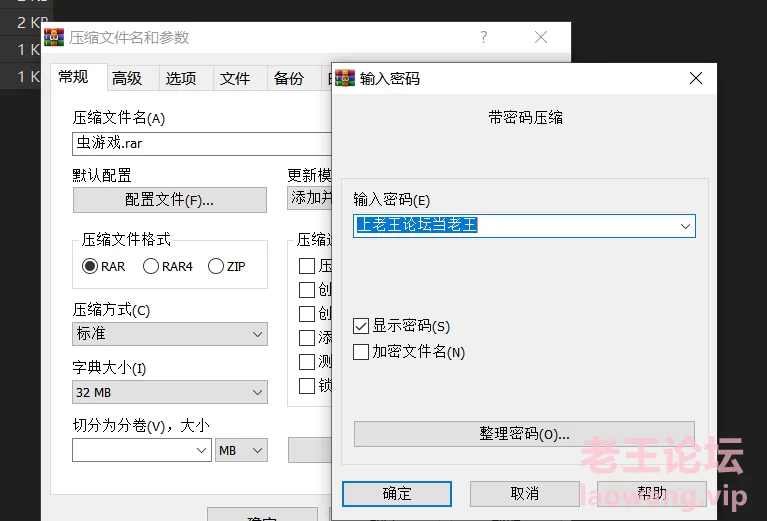Click the 整理密码(O)... button

pos(524,434)
